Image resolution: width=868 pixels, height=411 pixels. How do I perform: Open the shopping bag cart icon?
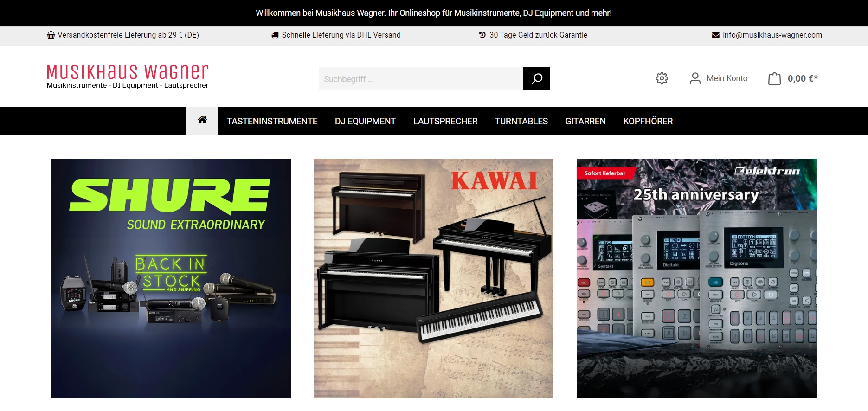(774, 78)
